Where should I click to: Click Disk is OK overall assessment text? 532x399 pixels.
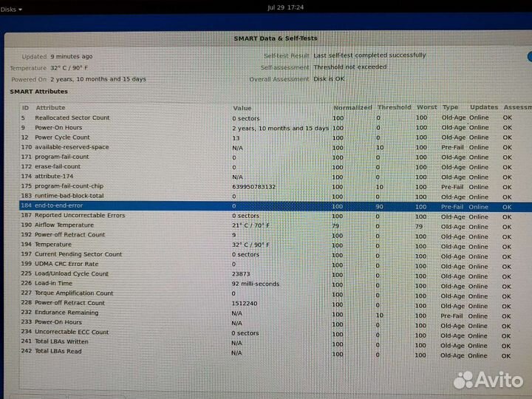[329, 79]
